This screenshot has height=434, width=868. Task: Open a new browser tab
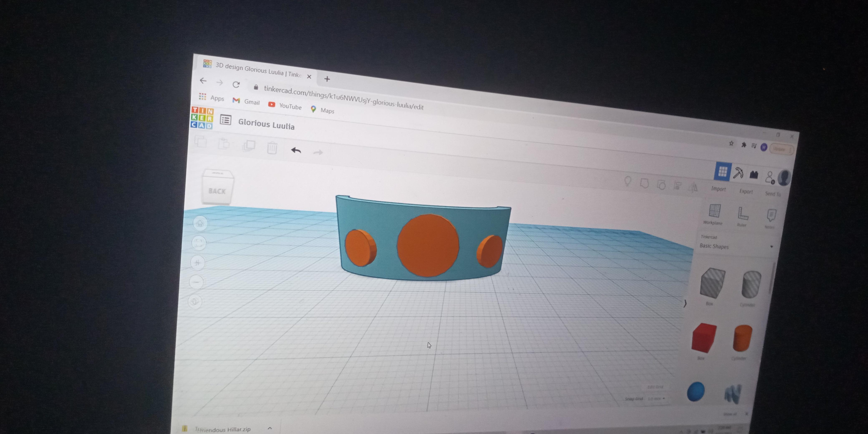pos(327,79)
